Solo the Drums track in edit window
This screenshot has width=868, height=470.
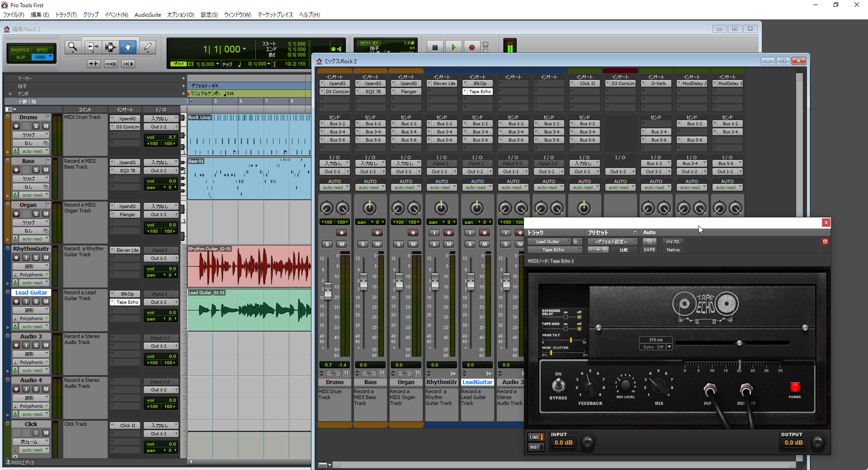click(x=36, y=126)
